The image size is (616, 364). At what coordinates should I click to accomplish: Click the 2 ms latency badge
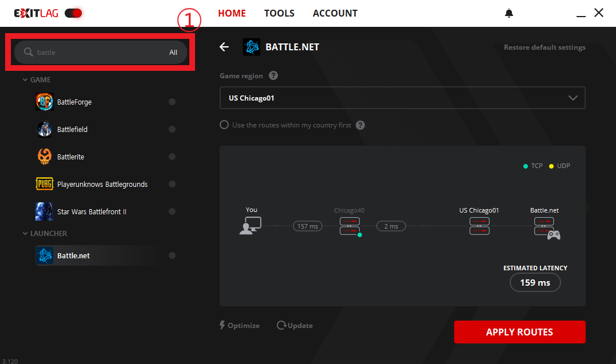tap(391, 226)
